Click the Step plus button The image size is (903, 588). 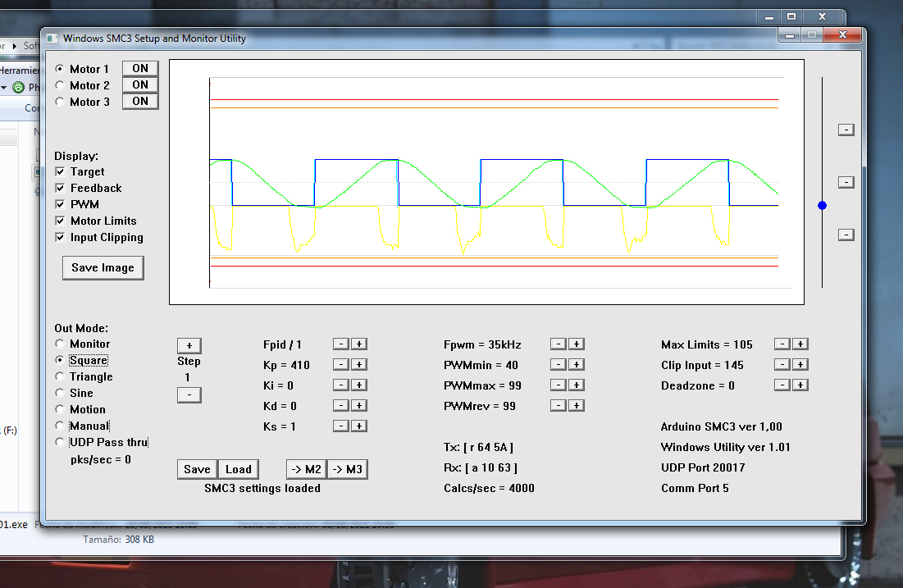coord(189,345)
